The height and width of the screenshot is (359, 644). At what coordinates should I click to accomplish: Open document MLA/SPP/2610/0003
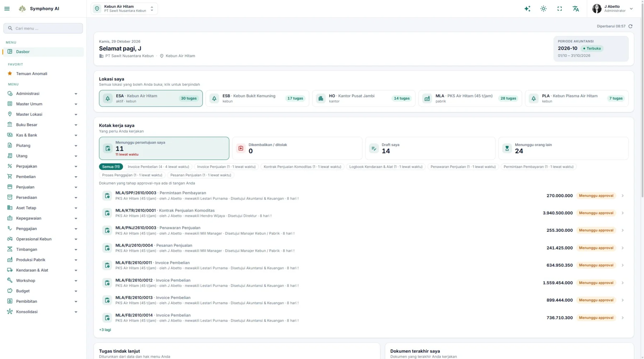pyautogui.click(x=364, y=196)
